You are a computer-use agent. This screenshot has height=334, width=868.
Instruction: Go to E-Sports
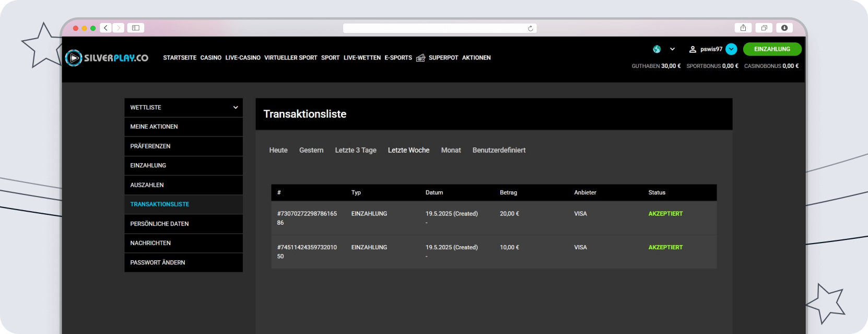pos(398,58)
